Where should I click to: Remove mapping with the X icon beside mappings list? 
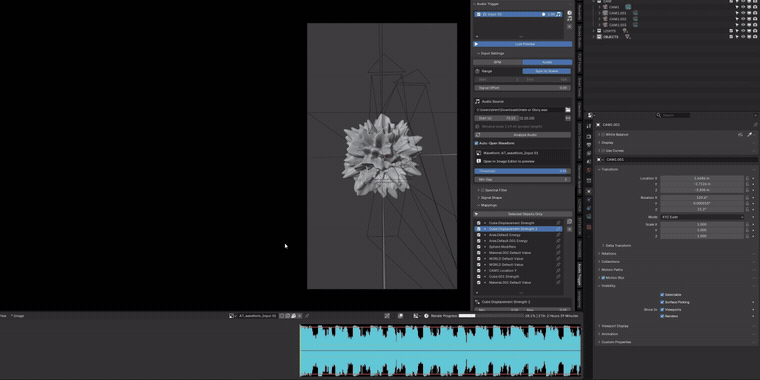tap(570, 229)
